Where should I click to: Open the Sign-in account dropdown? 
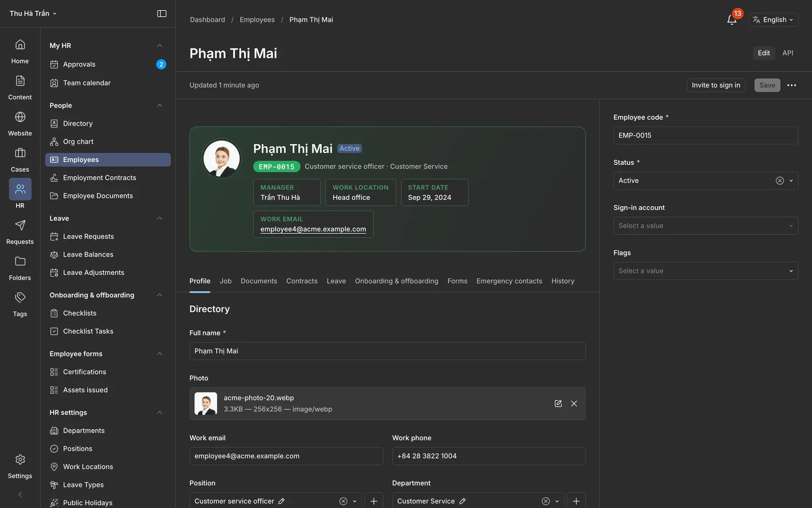click(705, 226)
